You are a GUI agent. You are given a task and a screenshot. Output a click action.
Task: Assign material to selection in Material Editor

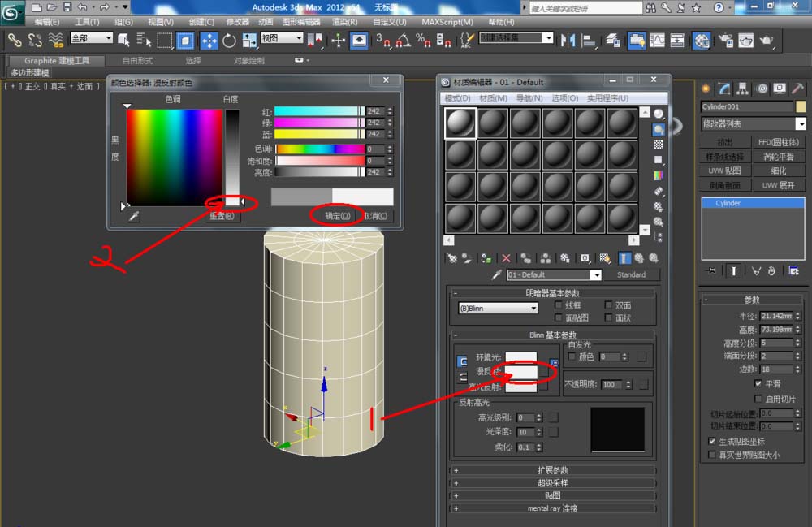coord(486,258)
